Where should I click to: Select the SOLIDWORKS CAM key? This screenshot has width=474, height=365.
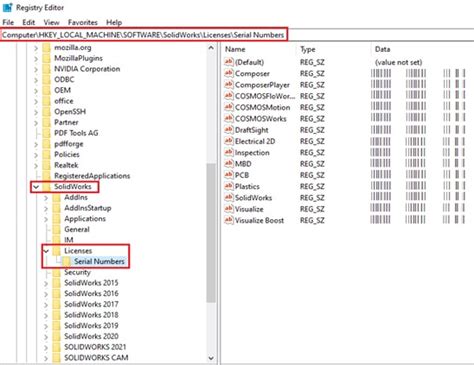pyautogui.click(x=96, y=358)
